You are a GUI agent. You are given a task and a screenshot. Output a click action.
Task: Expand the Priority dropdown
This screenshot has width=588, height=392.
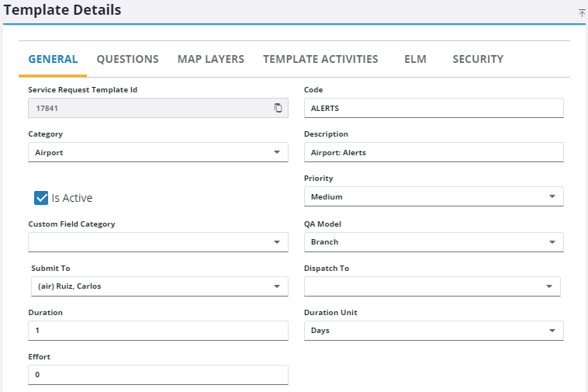pos(552,197)
